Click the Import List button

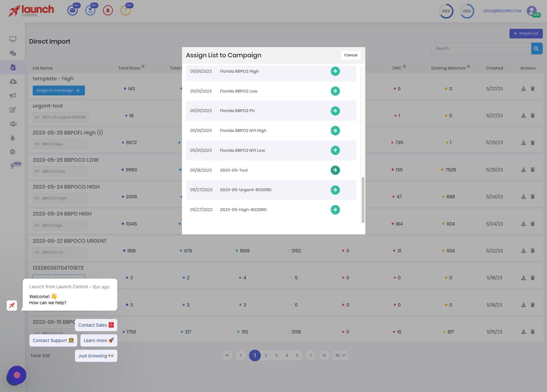click(x=526, y=33)
